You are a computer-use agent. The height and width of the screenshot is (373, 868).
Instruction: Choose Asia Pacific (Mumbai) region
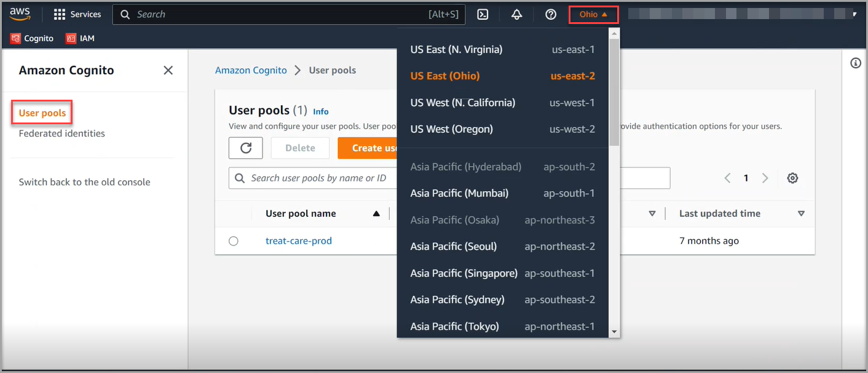[459, 193]
